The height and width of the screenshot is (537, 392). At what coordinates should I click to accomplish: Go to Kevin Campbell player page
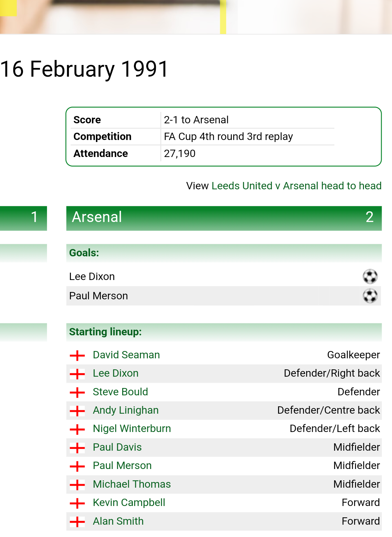[129, 502]
